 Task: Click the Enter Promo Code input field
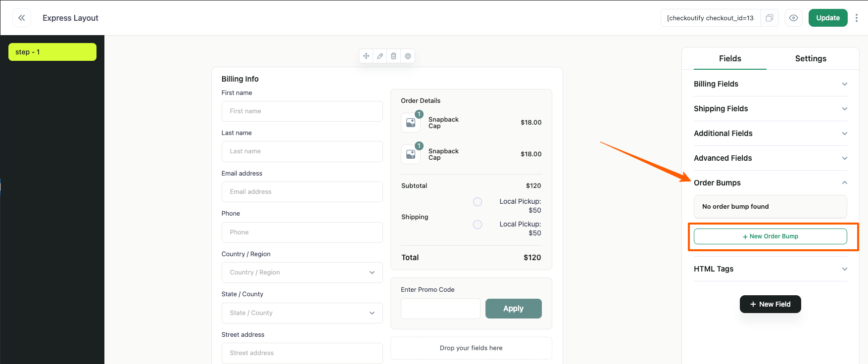pos(440,309)
